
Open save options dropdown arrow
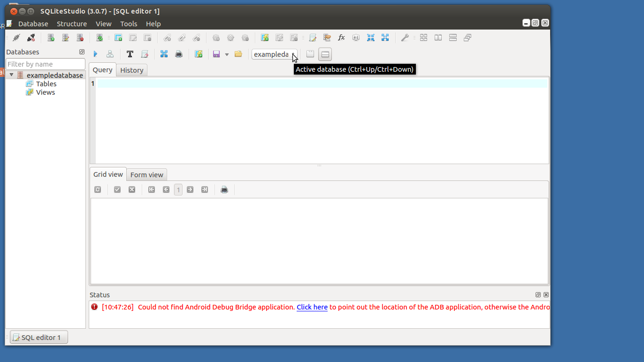point(227,55)
